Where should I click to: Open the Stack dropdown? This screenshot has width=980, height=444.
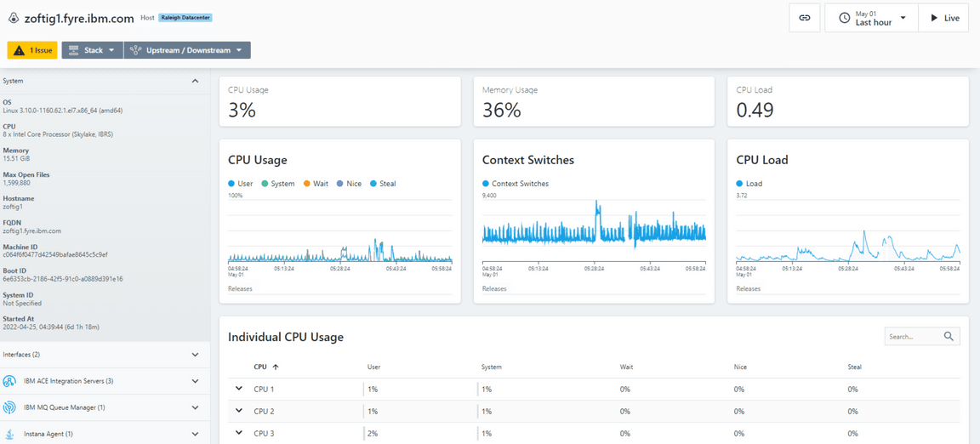click(x=92, y=50)
